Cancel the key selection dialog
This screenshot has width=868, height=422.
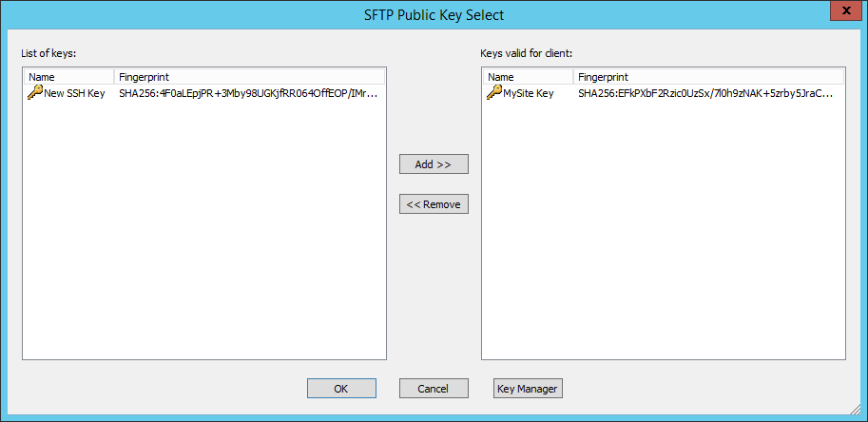[x=434, y=388]
